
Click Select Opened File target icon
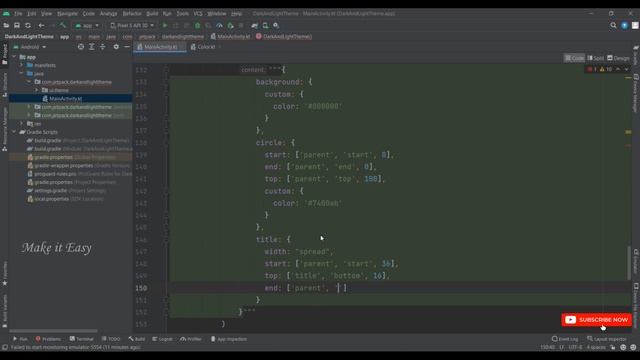pos(81,47)
